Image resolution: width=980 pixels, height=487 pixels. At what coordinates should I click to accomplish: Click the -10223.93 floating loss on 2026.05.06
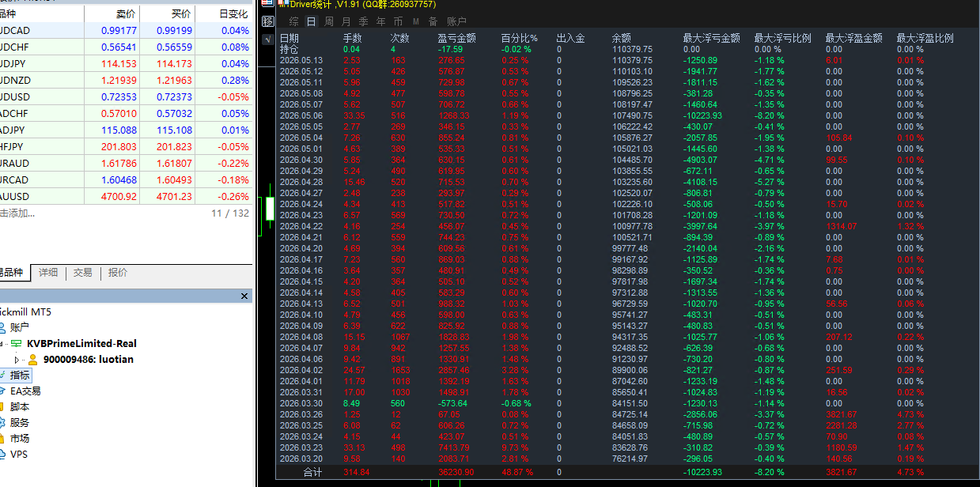(702, 115)
